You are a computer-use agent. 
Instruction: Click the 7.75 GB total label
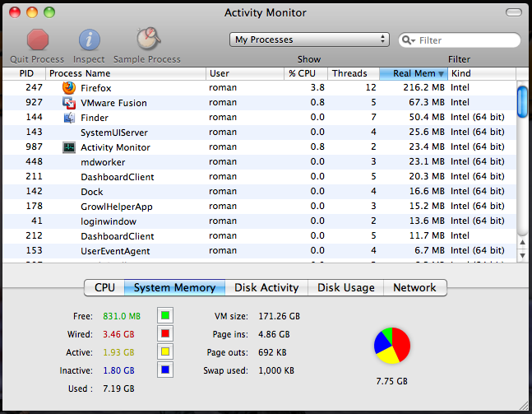click(391, 381)
